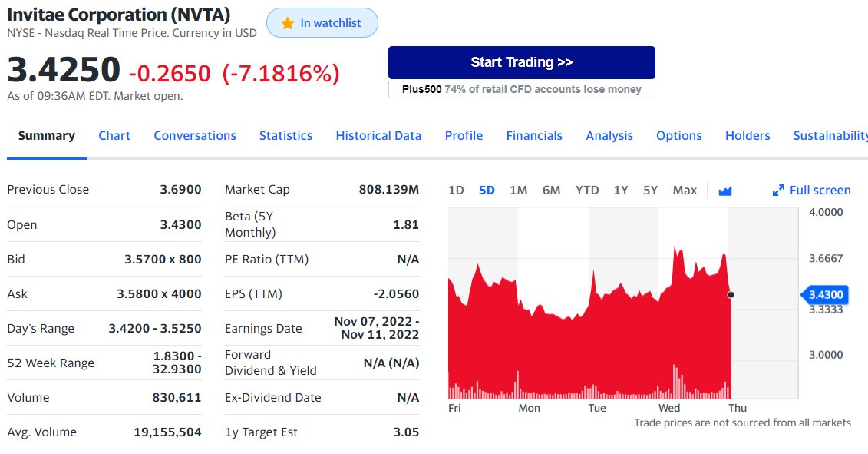Viewport: 868px width, 454px height.
Task: Click the 3.0000 y-axis label
Action: [826, 355]
